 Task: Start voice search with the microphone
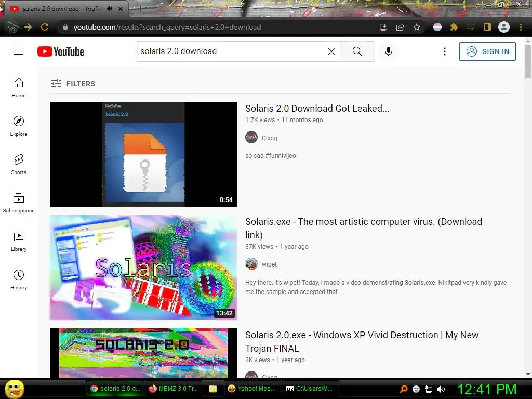coord(389,51)
